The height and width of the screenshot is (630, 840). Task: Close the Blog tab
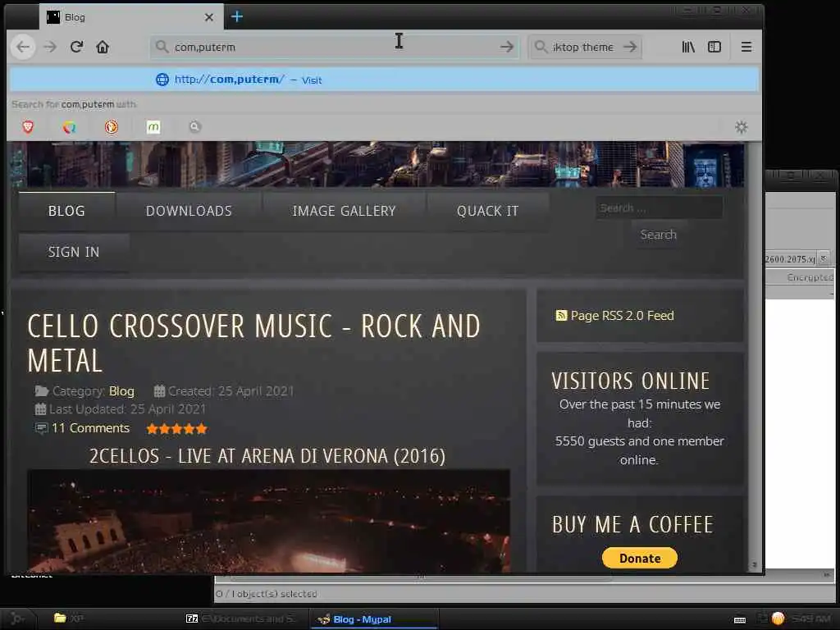(209, 17)
